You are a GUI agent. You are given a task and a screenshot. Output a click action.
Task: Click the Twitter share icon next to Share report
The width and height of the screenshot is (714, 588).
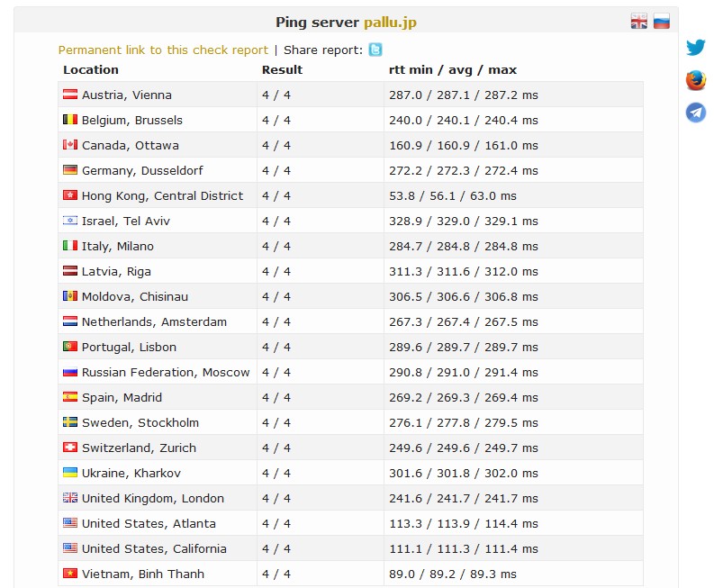375,50
